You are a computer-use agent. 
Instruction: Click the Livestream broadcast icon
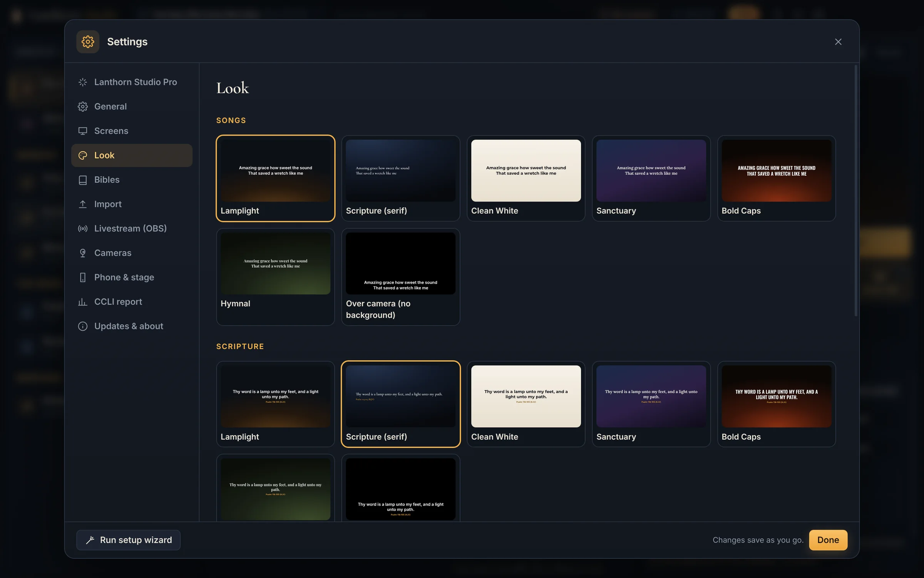[83, 229]
